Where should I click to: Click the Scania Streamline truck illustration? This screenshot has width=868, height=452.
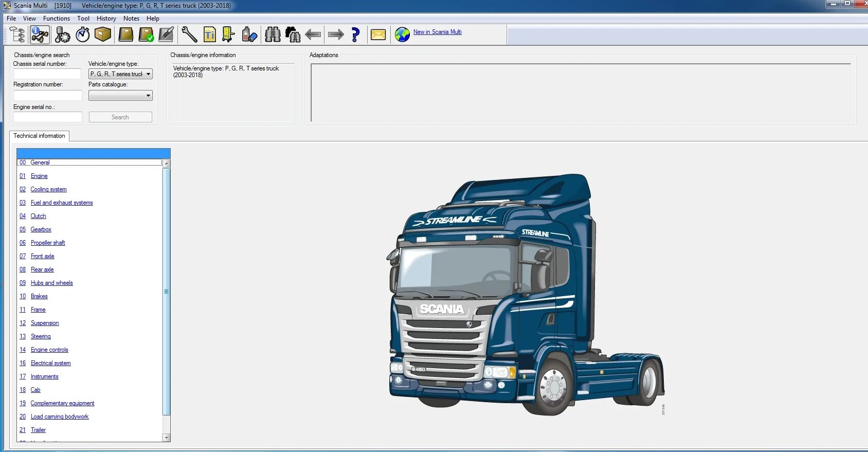pyautogui.click(x=525, y=294)
